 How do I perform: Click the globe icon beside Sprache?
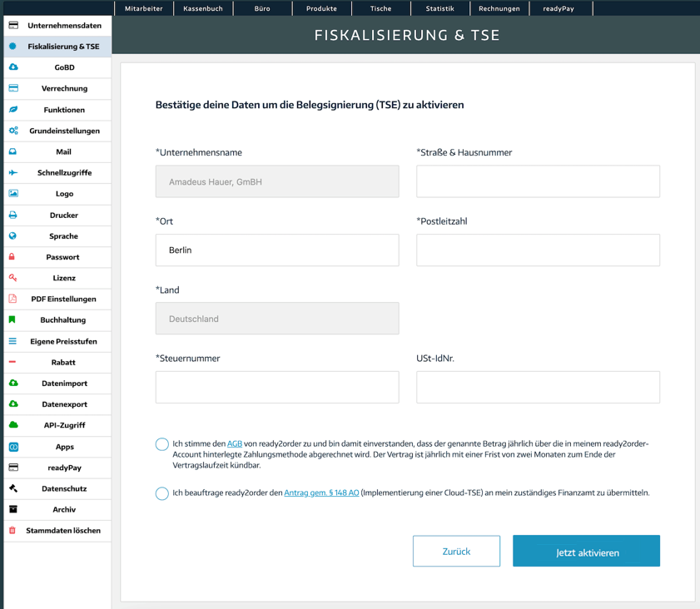(x=13, y=236)
